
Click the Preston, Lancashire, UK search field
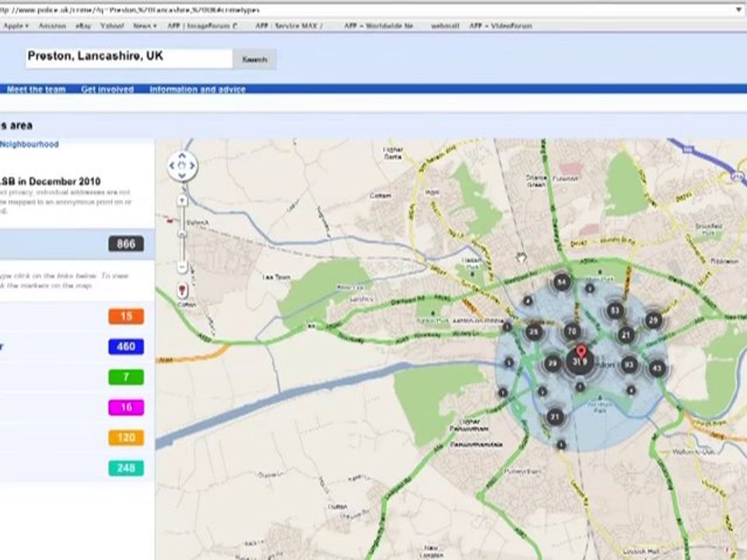128,58
